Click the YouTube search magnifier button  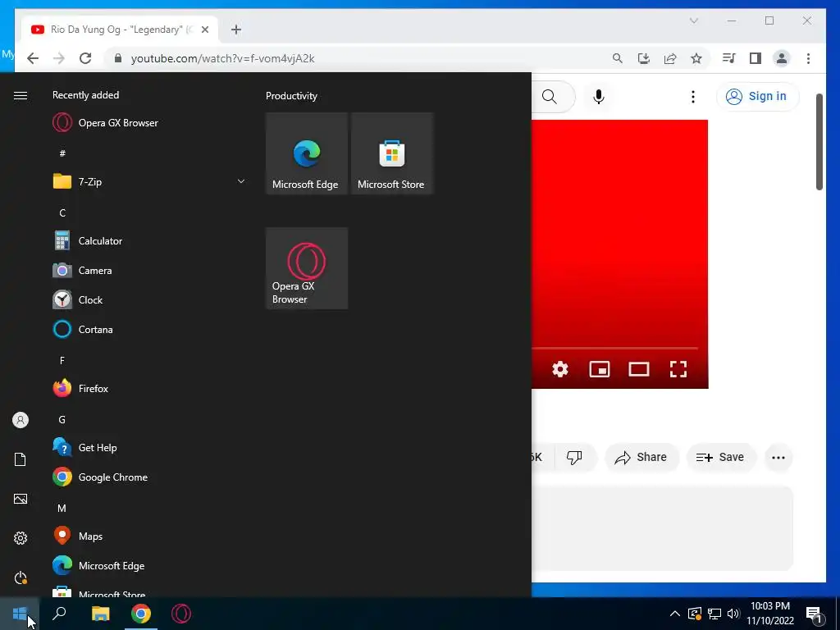click(550, 97)
